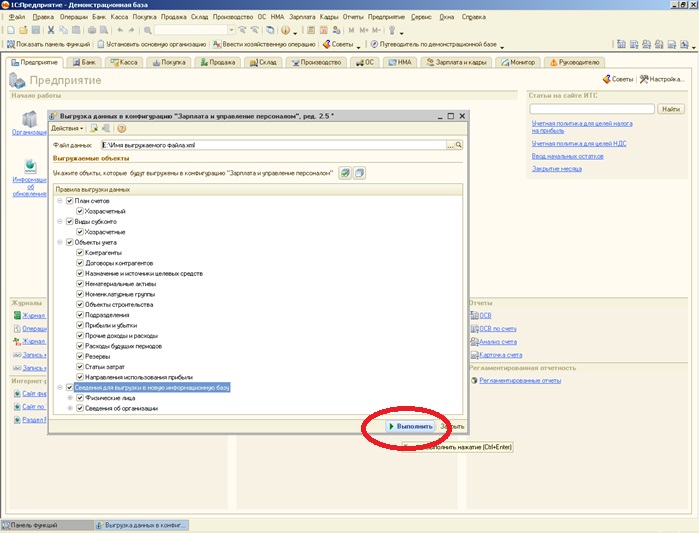Click the magnifier icon beside file path field
Screen dimensions: 699x533
459,145
